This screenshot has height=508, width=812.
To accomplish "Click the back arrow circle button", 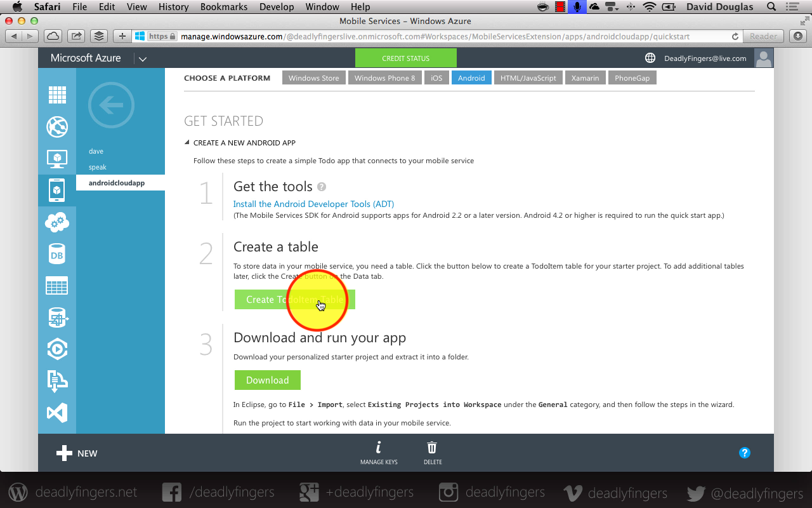I will tap(112, 105).
